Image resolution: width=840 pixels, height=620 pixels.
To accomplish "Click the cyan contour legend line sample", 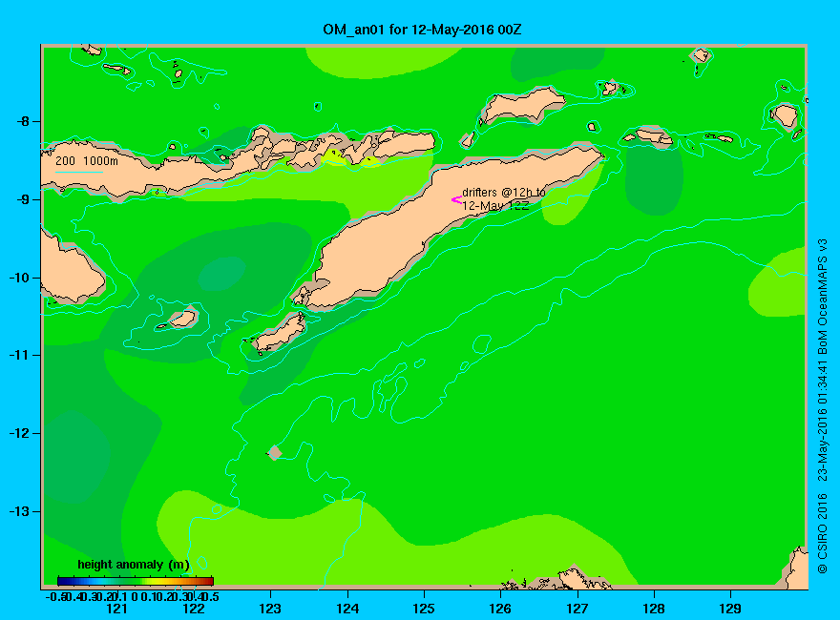I will tap(79, 172).
